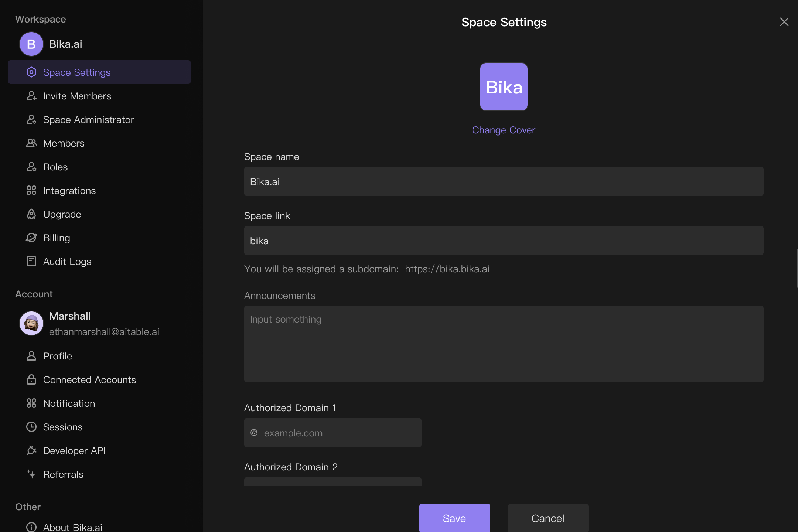
Task: Open the Members list
Action: [x=99, y=143]
